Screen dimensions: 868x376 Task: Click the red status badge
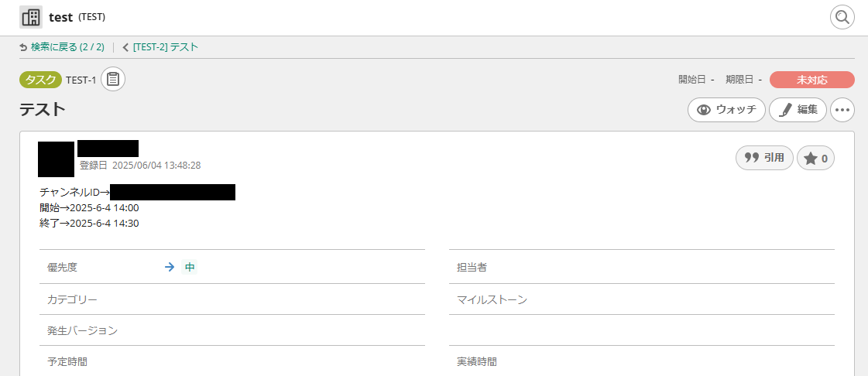pos(811,80)
